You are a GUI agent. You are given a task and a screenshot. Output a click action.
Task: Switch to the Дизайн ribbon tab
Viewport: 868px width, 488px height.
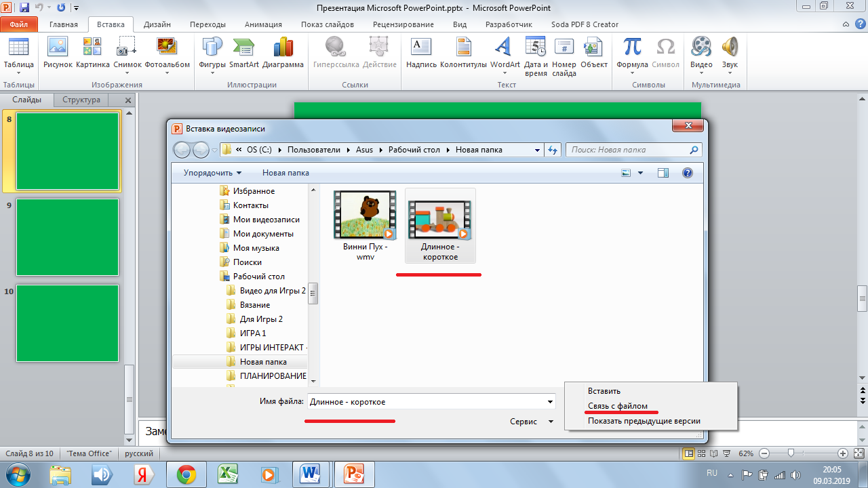pos(157,24)
